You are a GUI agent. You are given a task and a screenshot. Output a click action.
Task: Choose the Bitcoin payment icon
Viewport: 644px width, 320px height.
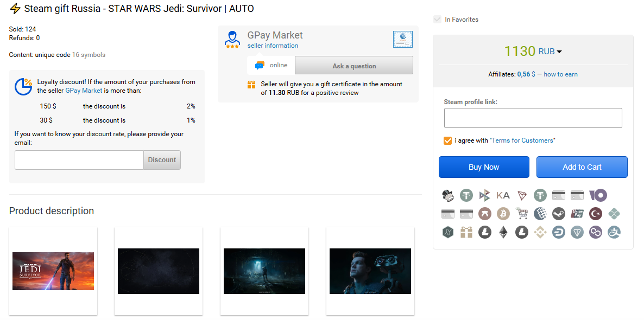[503, 214]
